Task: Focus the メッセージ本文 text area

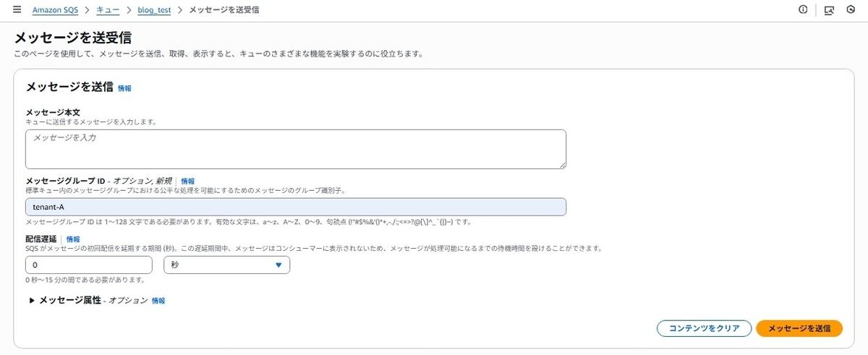Action: click(x=296, y=149)
